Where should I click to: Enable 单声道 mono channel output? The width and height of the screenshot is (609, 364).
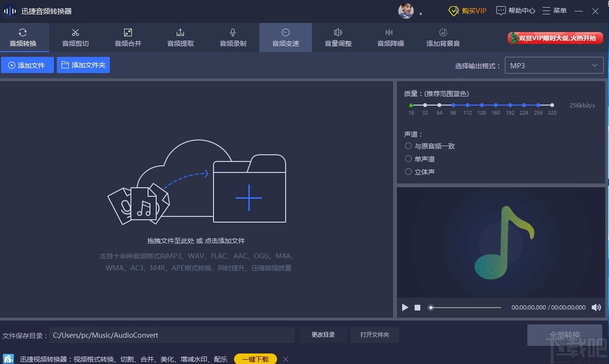(x=408, y=159)
